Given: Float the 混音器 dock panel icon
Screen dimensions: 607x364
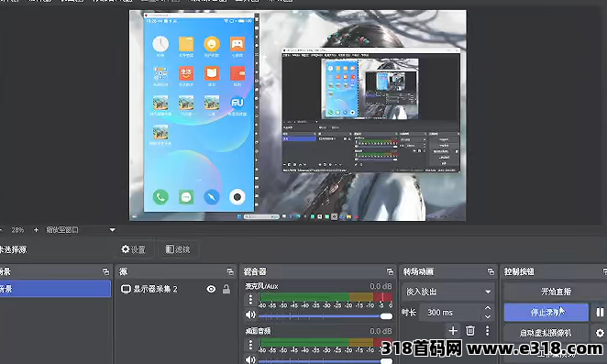Looking at the screenshot, I should pyautogui.click(x=390, y=271).
